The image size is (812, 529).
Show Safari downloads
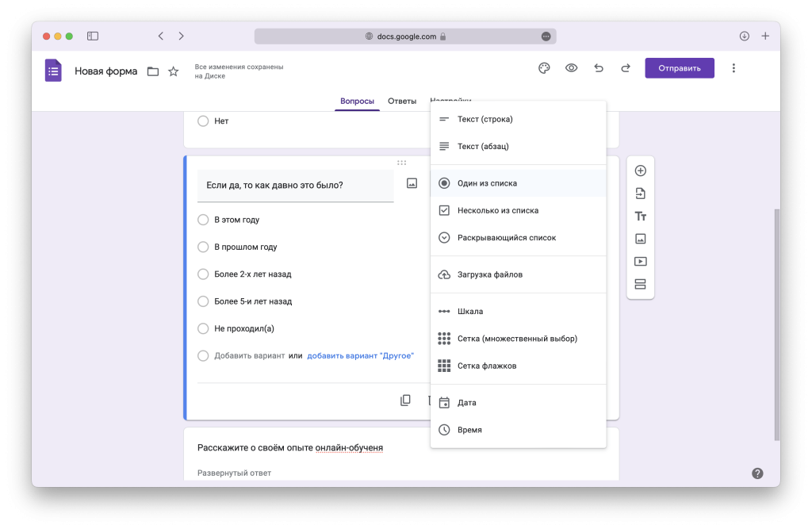[744, 36]
